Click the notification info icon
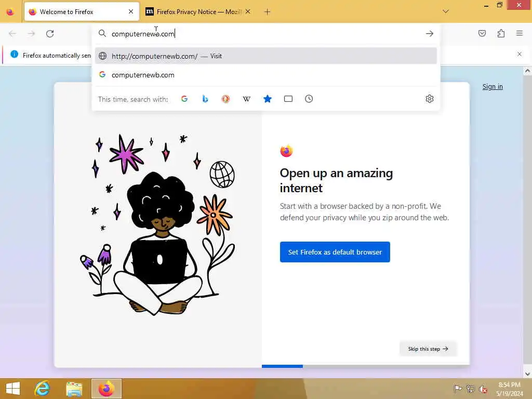 [14, 54]
